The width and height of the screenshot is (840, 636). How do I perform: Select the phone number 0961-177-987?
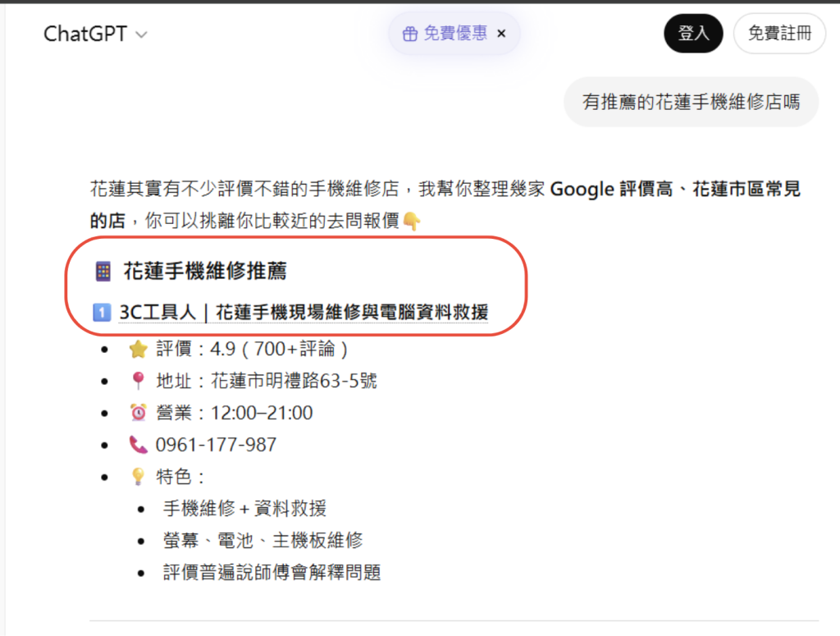[x=216, y=445]
